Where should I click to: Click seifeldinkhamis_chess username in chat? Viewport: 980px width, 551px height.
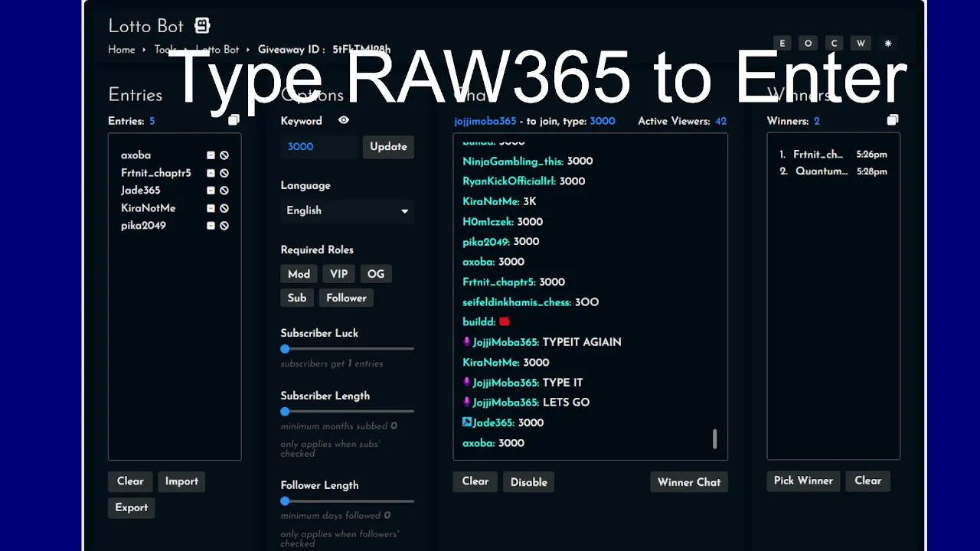517,302
